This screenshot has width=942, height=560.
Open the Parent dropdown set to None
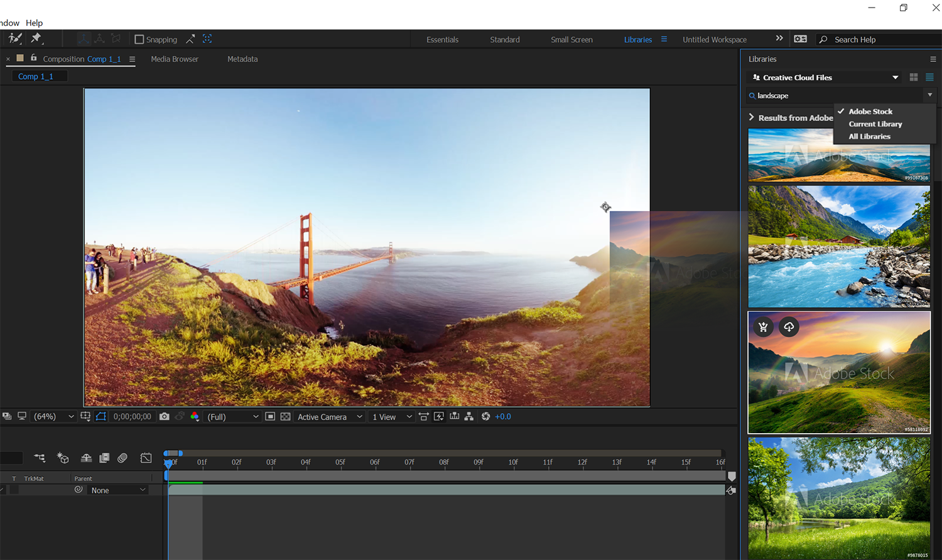tap(117, 490)
